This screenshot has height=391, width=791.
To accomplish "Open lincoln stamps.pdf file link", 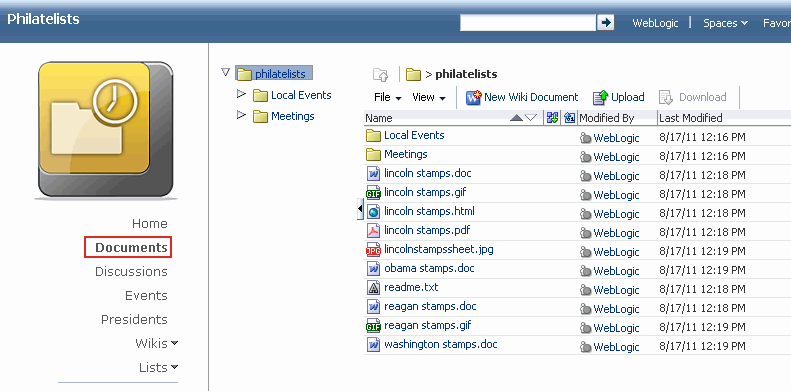I will (427, 231).
